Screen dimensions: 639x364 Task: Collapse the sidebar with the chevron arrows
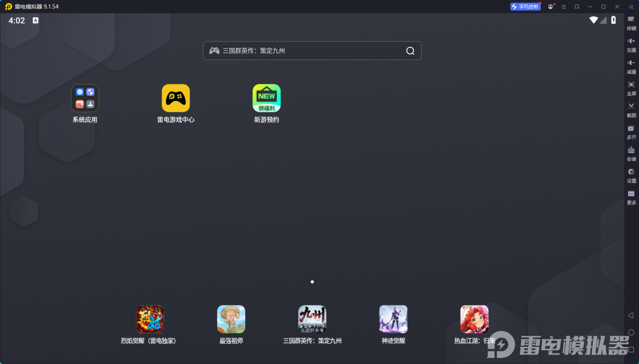[631, 7]
